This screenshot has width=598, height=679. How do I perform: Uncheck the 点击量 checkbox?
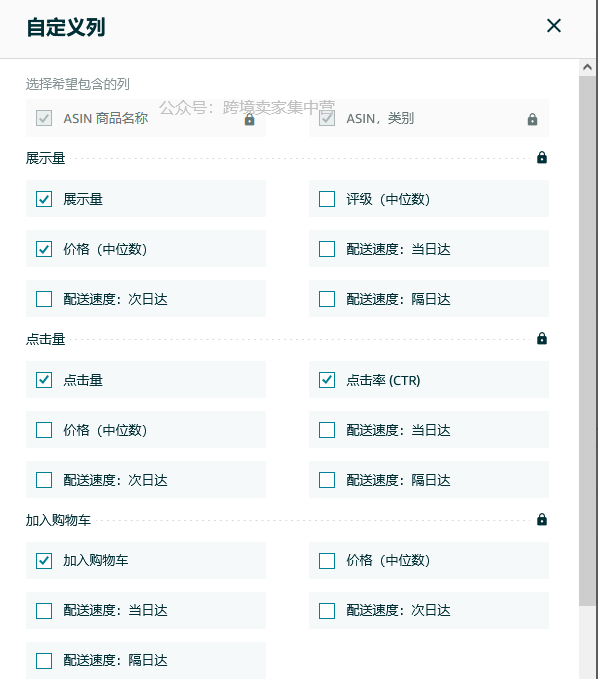coord(44,380)
